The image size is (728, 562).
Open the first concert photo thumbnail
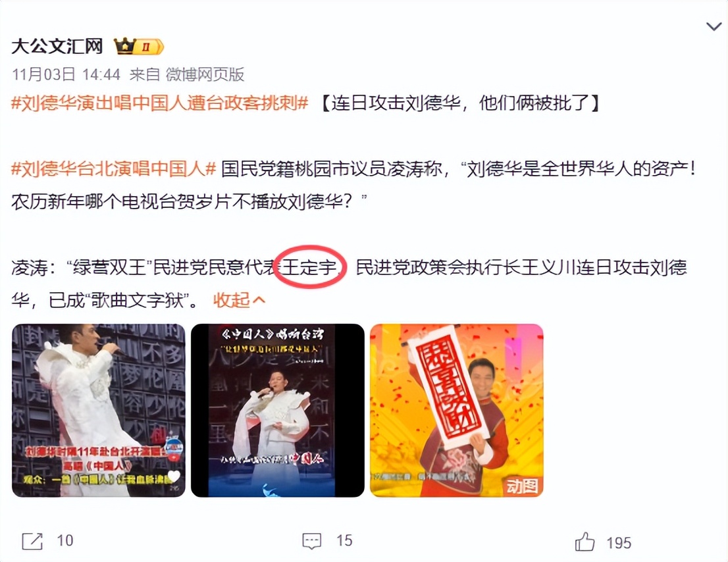tap(99, 410)
